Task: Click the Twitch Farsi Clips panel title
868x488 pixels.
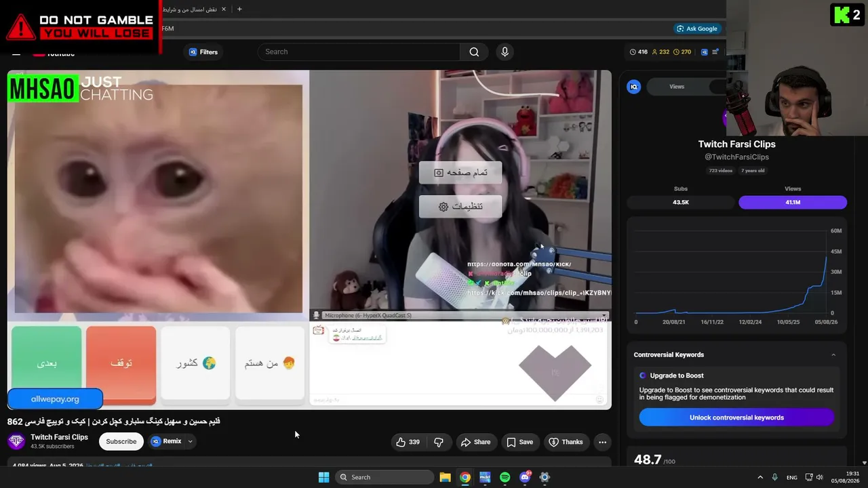Action: pyautogui.click(x=737, y=144)
